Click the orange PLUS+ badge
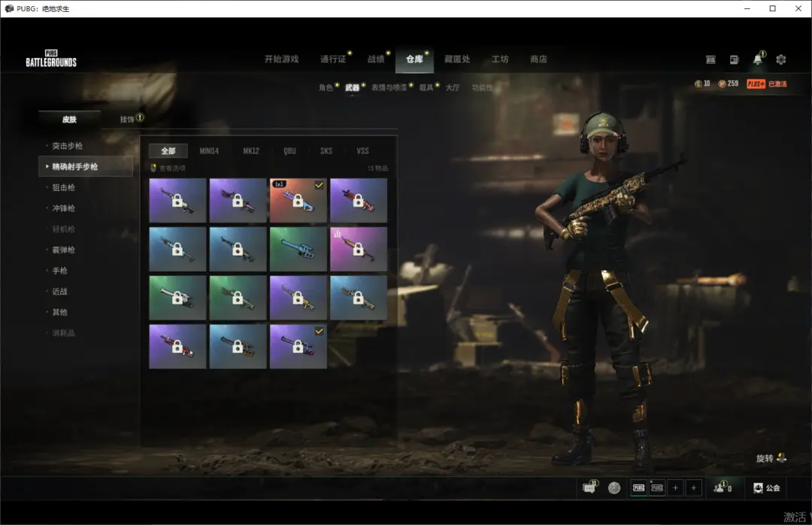812x525 pixels. (x=756, y=84)
